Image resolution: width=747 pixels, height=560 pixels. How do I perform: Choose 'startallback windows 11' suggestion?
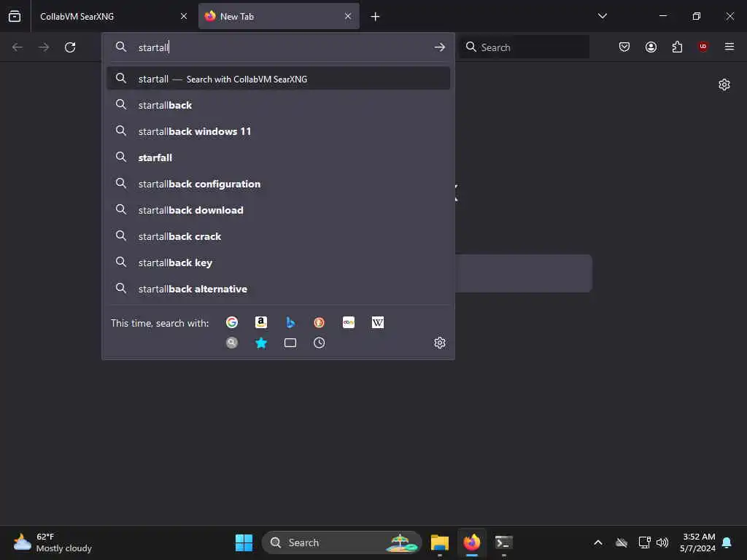[279, 131]
